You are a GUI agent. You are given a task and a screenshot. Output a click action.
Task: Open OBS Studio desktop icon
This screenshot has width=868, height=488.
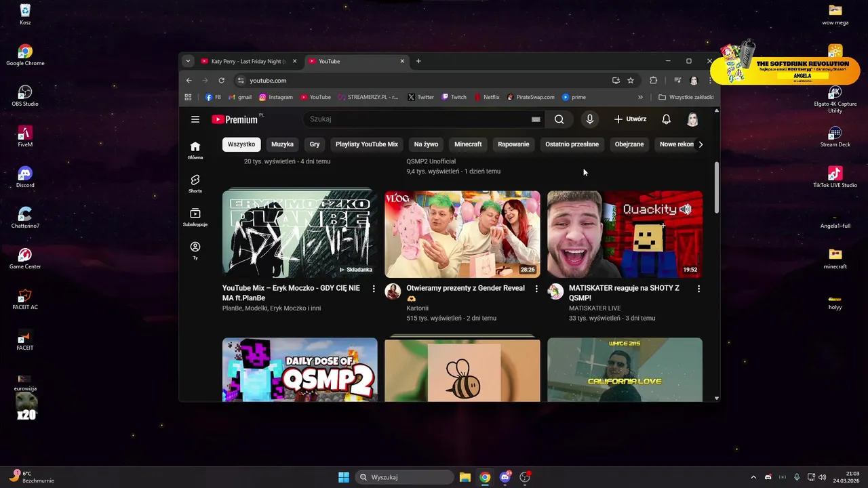pos(25,96)
